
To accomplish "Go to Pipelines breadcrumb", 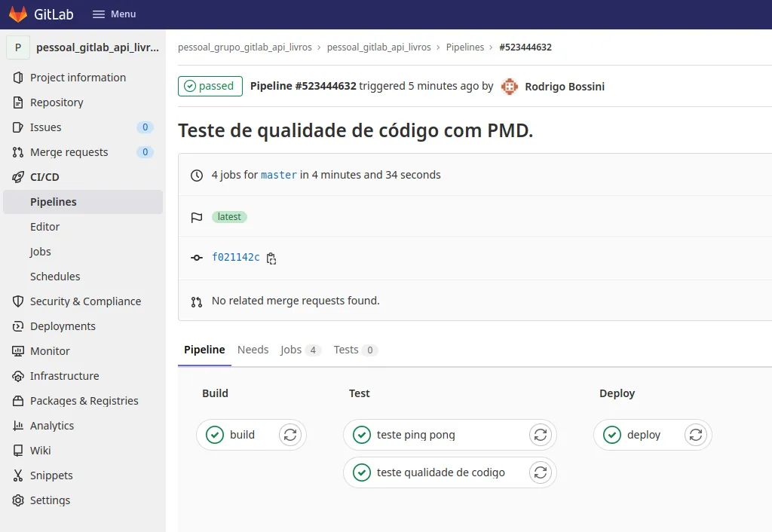I will [464, 47].
